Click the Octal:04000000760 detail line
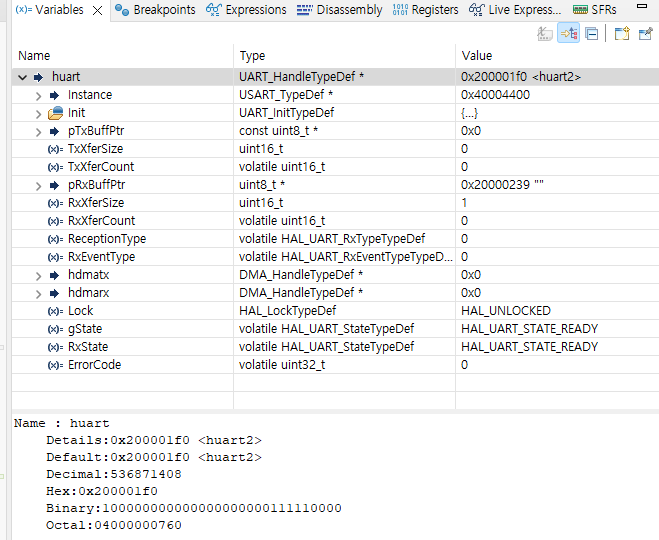This screenshot has height=540, width=659. [x=114, y=525]
